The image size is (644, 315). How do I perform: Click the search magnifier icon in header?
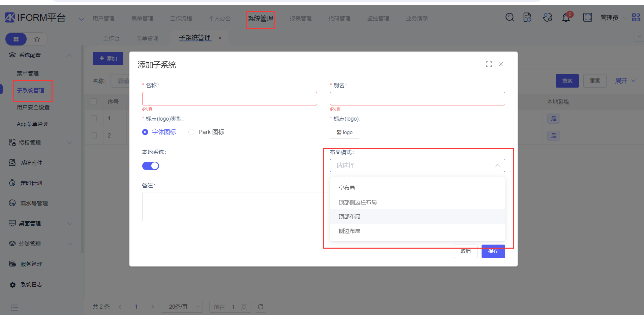(510, 18)
